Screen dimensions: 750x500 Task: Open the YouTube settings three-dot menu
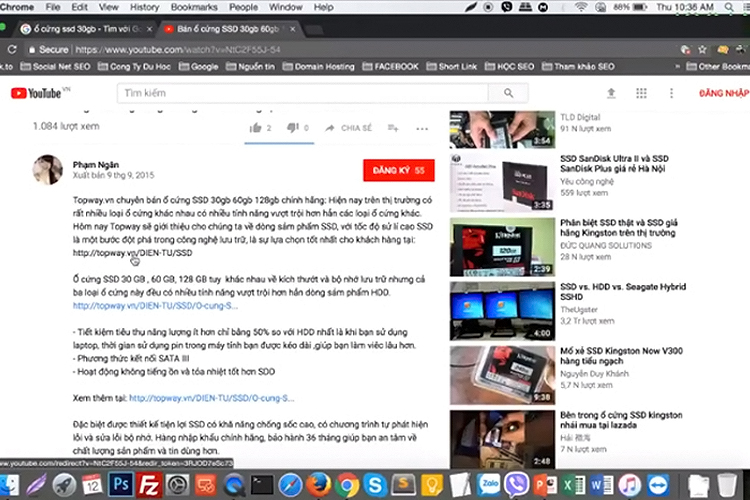click(x=671, y=93)
